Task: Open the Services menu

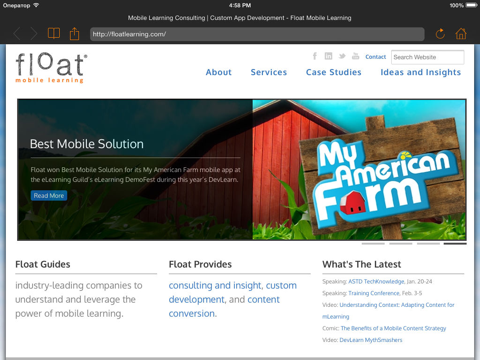Action: (x=269, y=72)
